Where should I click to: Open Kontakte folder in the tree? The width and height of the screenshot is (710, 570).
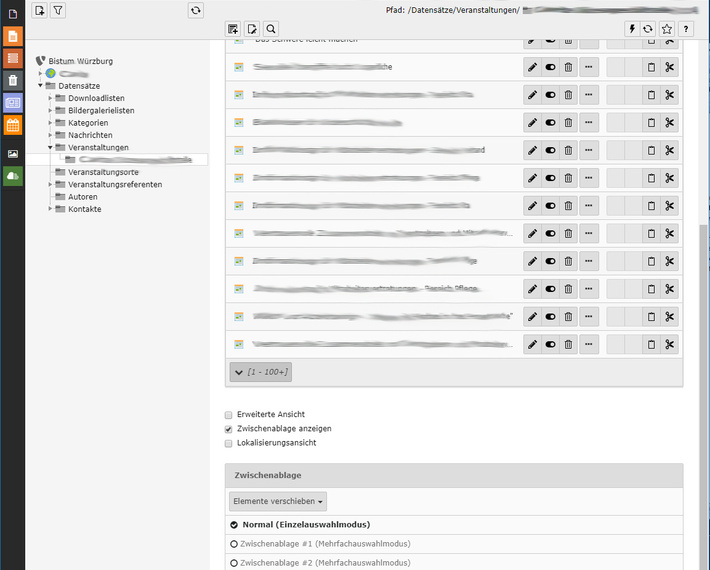pyautogui.click(x=84, y=209)
